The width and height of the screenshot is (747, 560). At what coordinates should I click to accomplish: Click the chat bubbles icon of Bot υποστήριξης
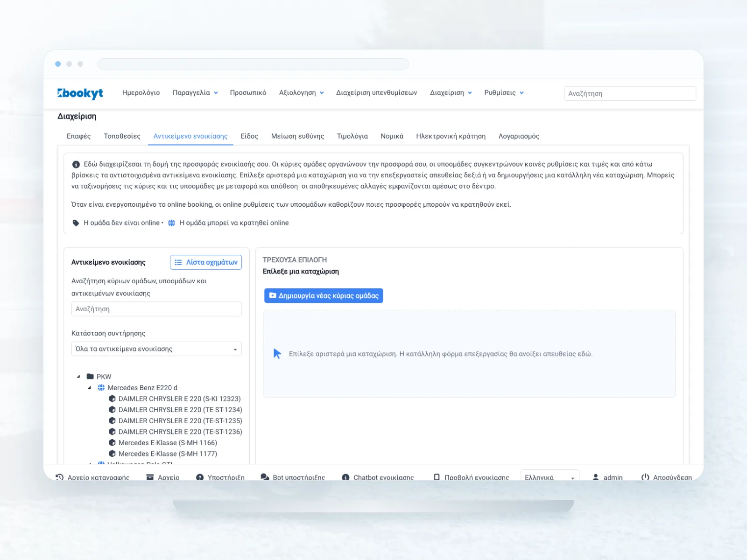click(x=265, y=477)
